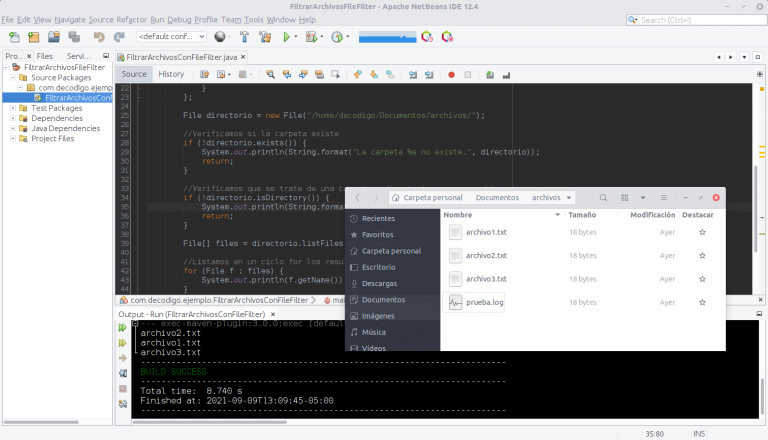Click the Profile Project clock icon
The width and height of the screenshot is (768, 440).
click(337, 37)
